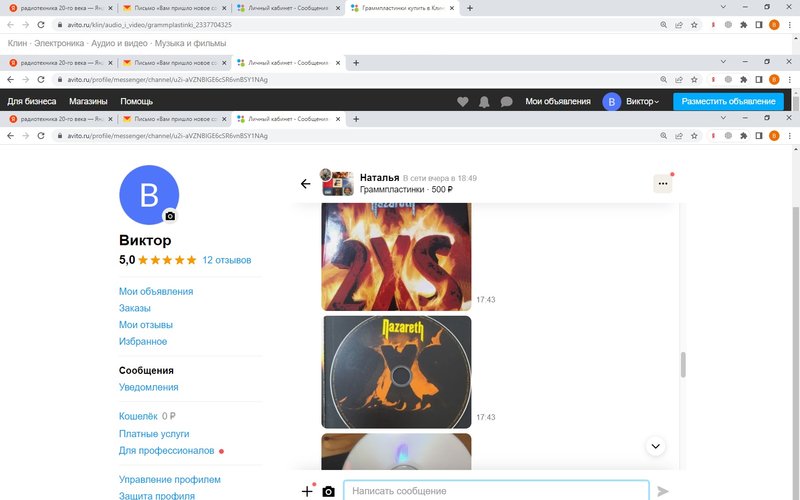Expand the Виктор account dropdown in the header
Screen dimensions: 800x500
[642, 102]
